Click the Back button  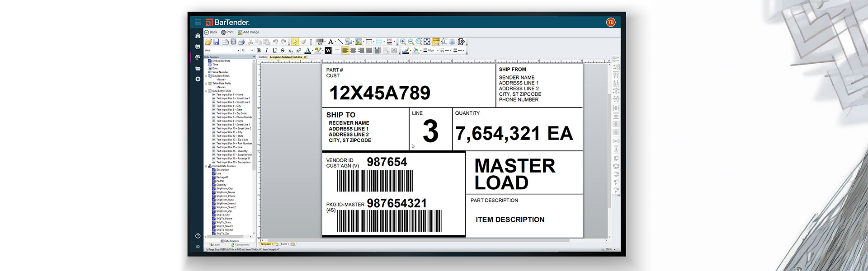[x=211, y=33]
